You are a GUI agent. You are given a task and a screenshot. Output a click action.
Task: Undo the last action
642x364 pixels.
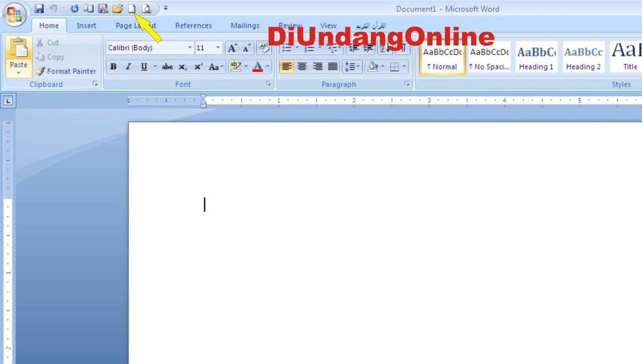[53, 8]
